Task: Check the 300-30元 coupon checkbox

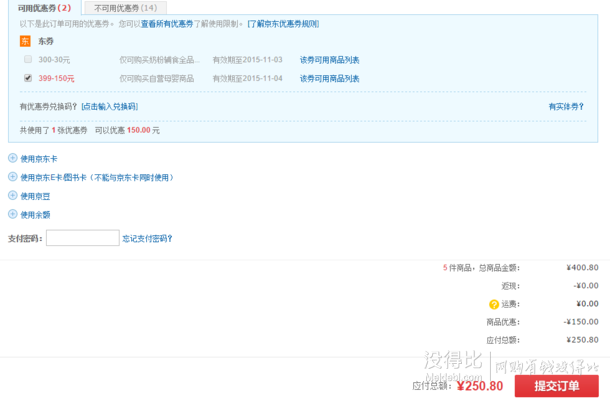Action: coord(28,59)
